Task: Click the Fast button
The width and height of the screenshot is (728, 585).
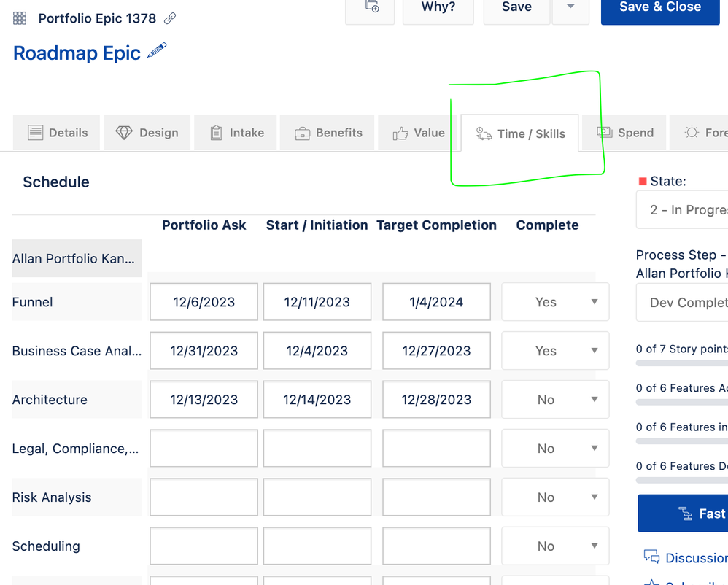Action: click(x=683, y=514)
